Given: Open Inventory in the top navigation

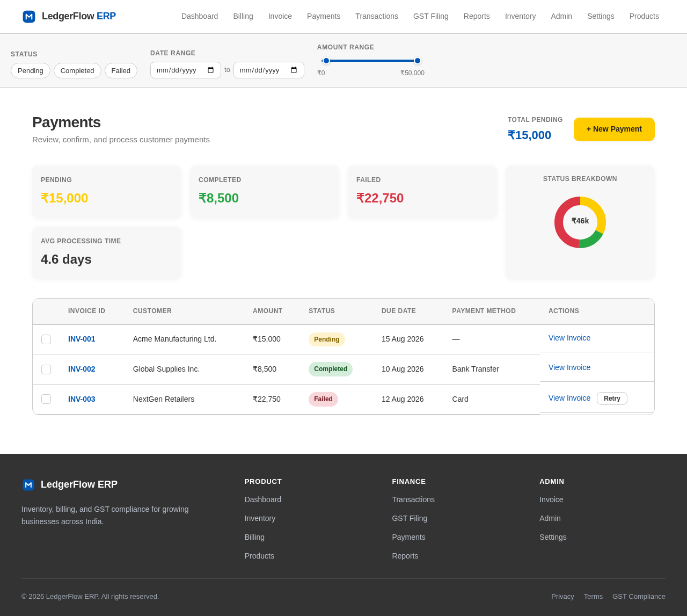Looking at the screenshot, I should pyautogui.click(x=520, y=16).
